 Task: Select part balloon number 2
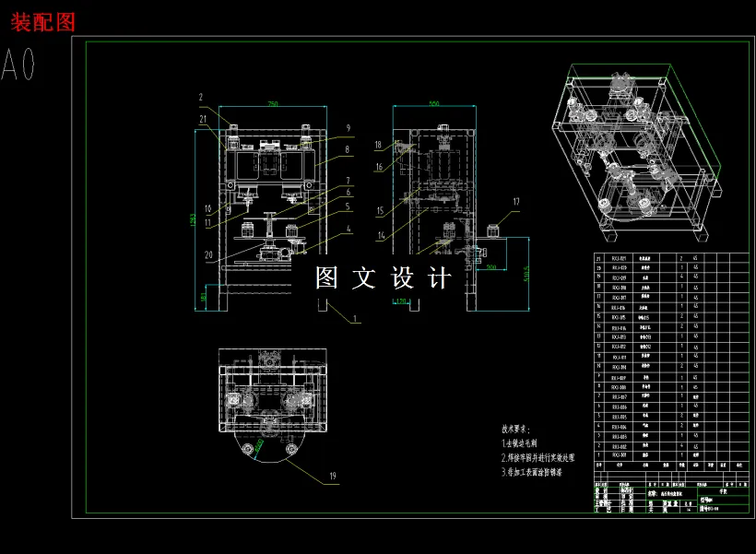coord(201,97)
